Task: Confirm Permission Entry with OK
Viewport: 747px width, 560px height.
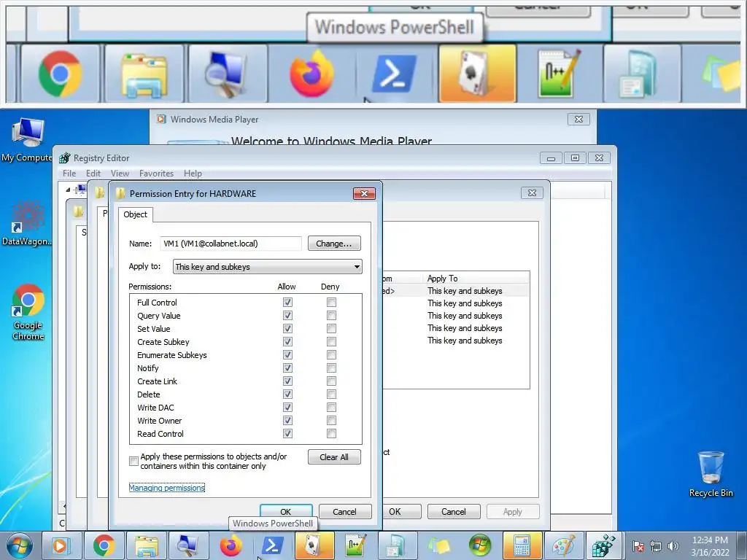Action: [286, 512]
